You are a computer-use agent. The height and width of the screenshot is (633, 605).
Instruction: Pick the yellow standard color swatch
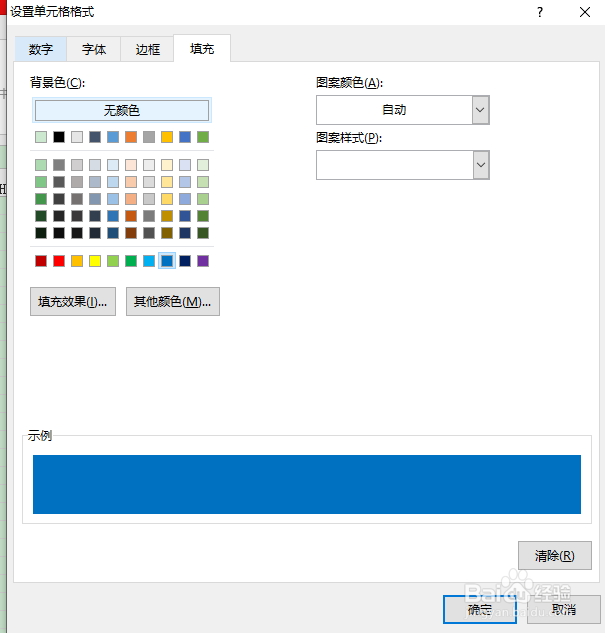coord(95,261)
